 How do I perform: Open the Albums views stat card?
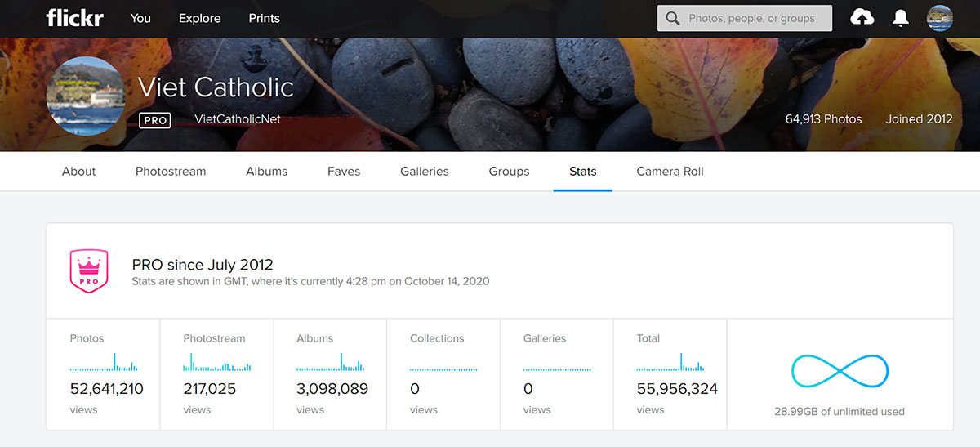click(x=330, y=374)
